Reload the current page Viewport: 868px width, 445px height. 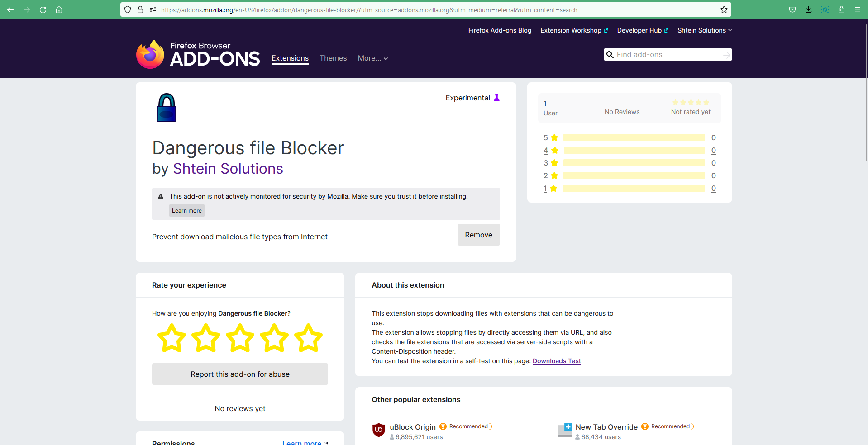point(43,9)
